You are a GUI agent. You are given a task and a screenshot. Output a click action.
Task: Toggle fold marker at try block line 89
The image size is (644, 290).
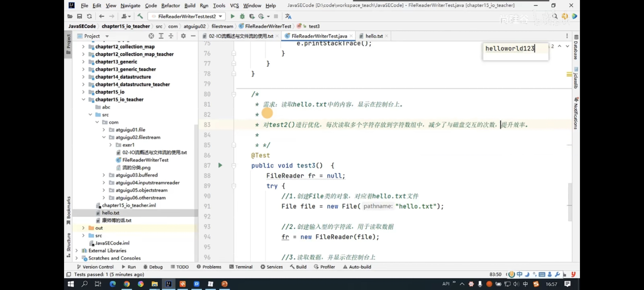234,186
